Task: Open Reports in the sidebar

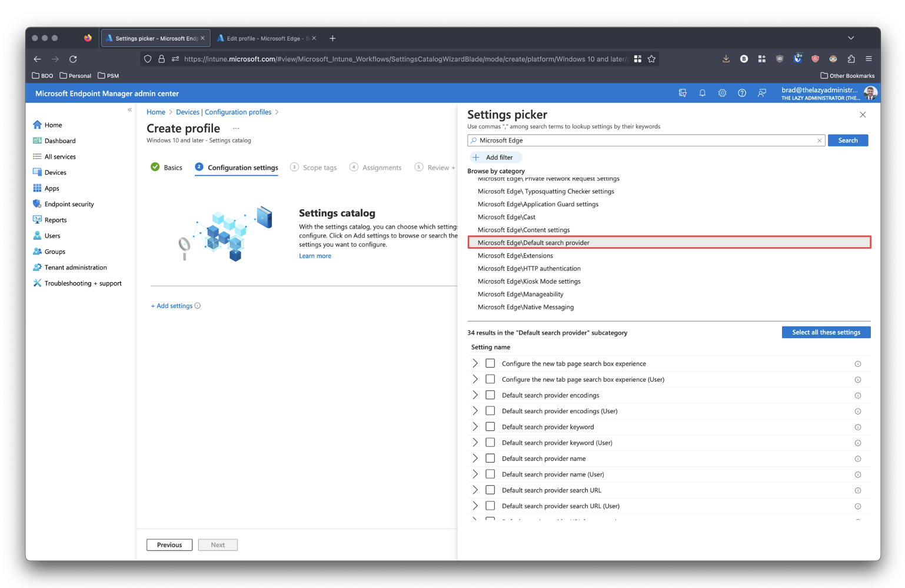Action: (50, 220)
